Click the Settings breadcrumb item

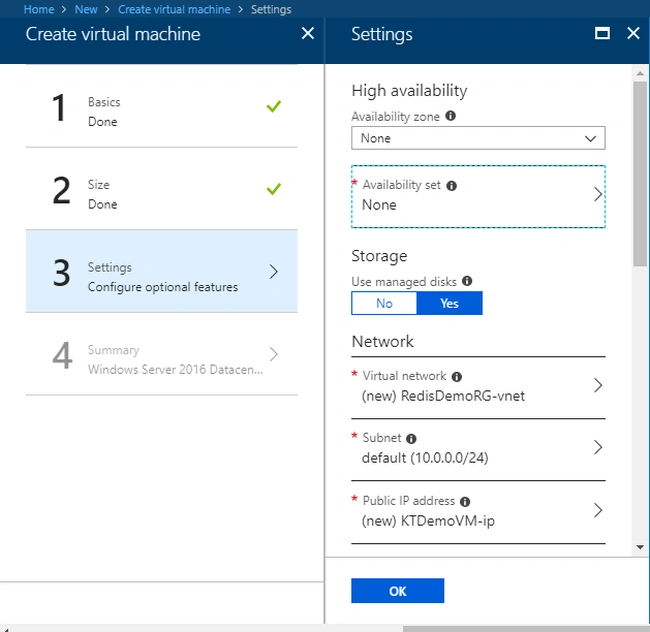click(271, 9)
